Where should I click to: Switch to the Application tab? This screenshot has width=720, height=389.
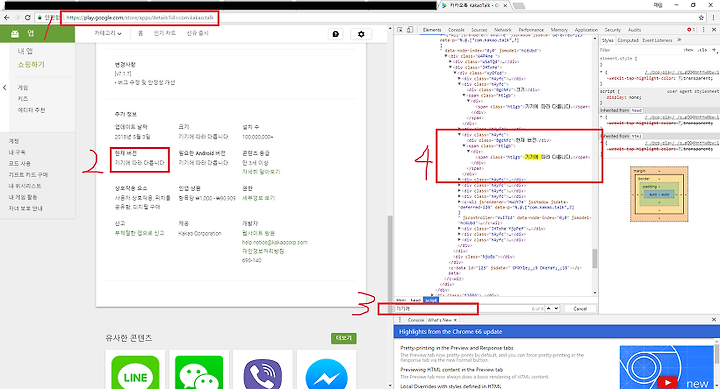586,29
